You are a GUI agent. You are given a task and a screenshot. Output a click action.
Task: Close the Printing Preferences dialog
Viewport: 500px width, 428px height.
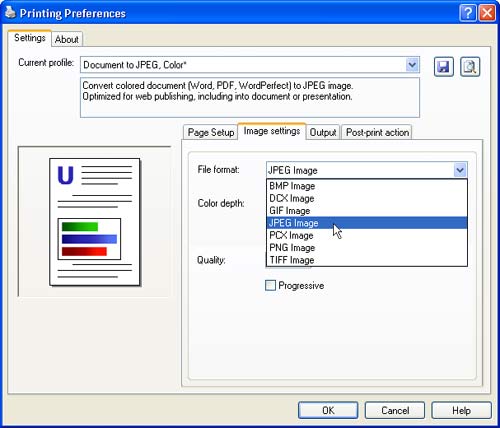pyautogui.click(x=487, y=13)
